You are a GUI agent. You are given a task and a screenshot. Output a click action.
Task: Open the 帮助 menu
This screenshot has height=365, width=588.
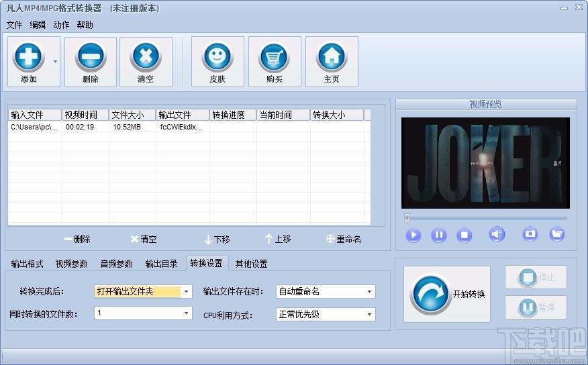pos(85,25)
